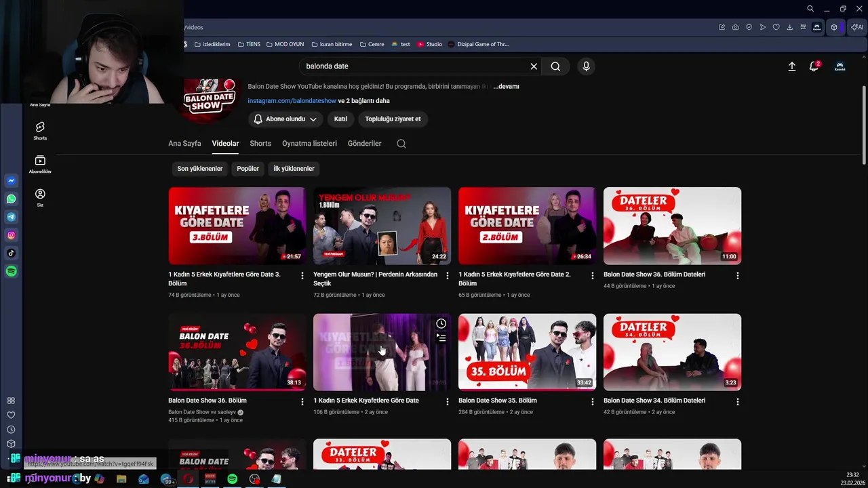This screenshot has width=868, height=488.
Task: Filter videos by Popüler
Action: [x=248, y=168]
